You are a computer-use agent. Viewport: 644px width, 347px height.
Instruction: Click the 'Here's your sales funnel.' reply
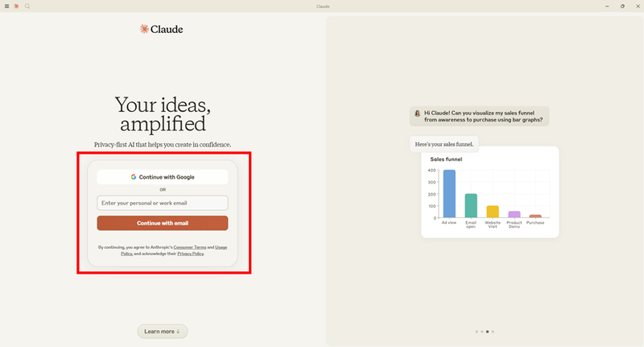pyautogui.click(x=444, y=144)
